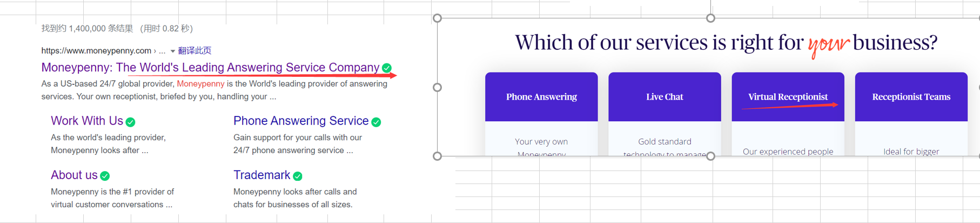
Task: Open the dropdown arrow next to the moneypenny.com URL
Action: (172, 51)
